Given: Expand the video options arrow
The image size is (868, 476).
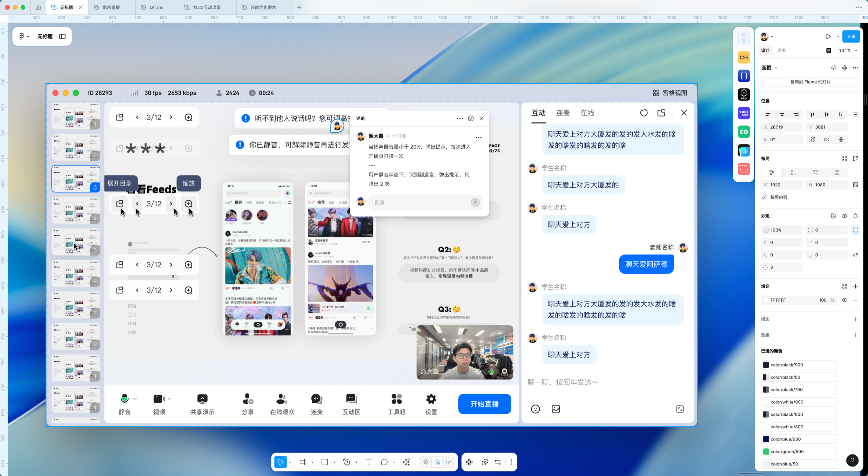Looking at the screenshot, I should click(170, 399).
